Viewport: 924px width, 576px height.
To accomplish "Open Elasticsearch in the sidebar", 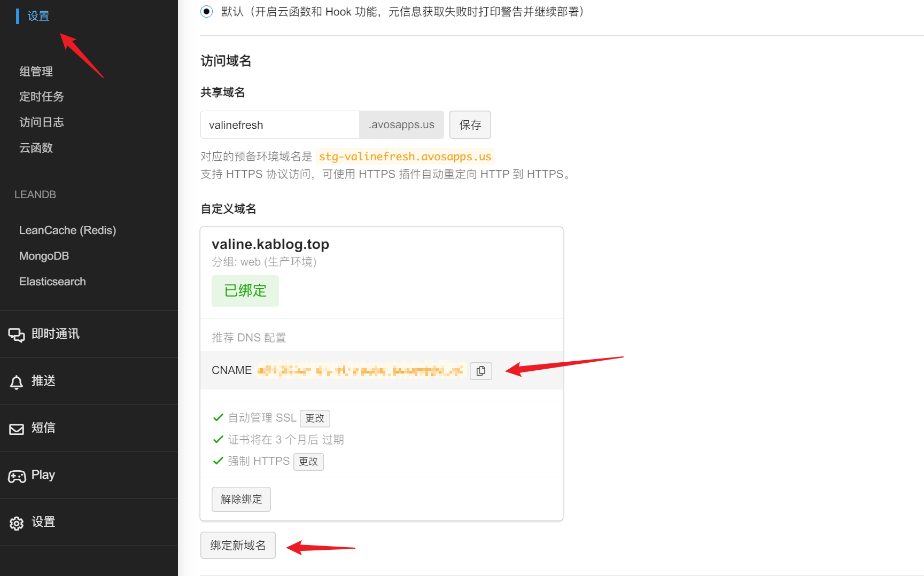I will pyautogui.click(x=52, y=282).
